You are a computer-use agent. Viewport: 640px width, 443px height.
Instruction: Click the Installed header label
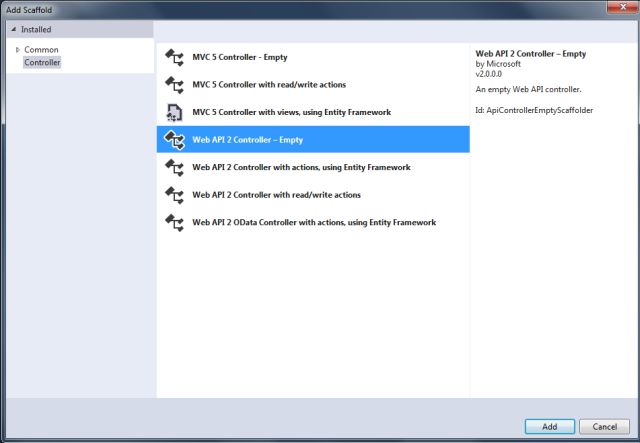(36, 29)
